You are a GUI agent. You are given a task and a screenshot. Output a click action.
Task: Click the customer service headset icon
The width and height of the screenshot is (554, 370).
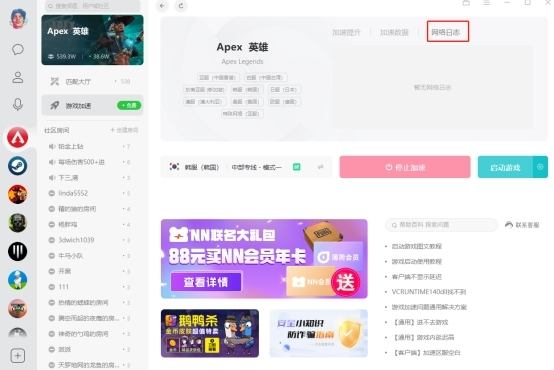coord(509,225)
